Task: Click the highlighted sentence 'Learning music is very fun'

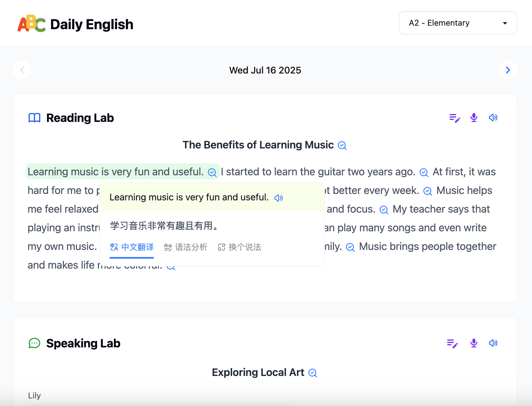Action: tap(115, 172)
